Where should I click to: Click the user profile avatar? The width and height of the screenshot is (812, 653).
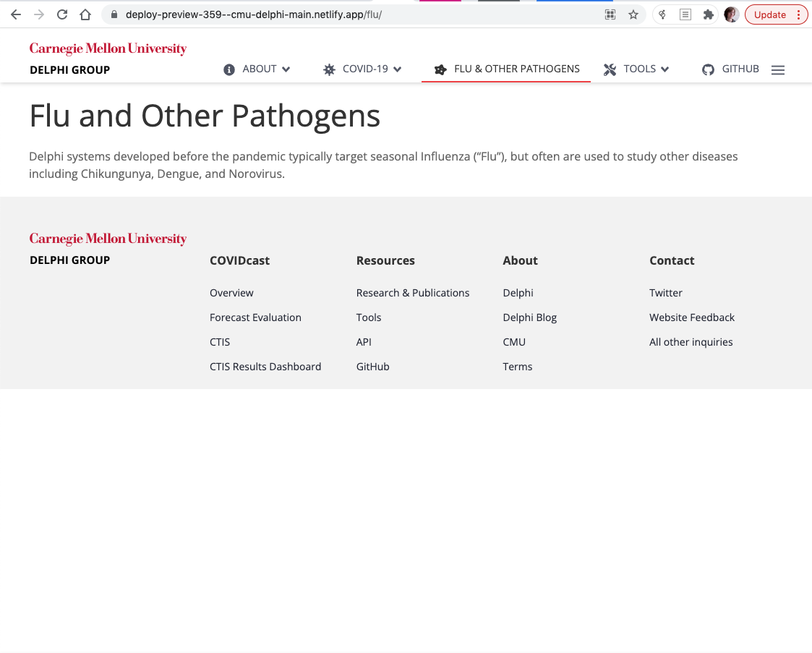tap(731, 14)
